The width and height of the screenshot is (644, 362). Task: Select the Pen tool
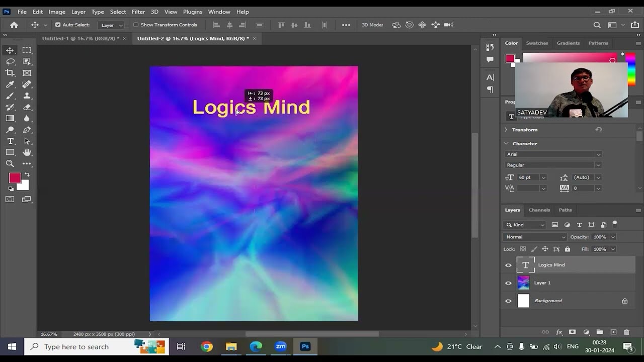point(27,130)
